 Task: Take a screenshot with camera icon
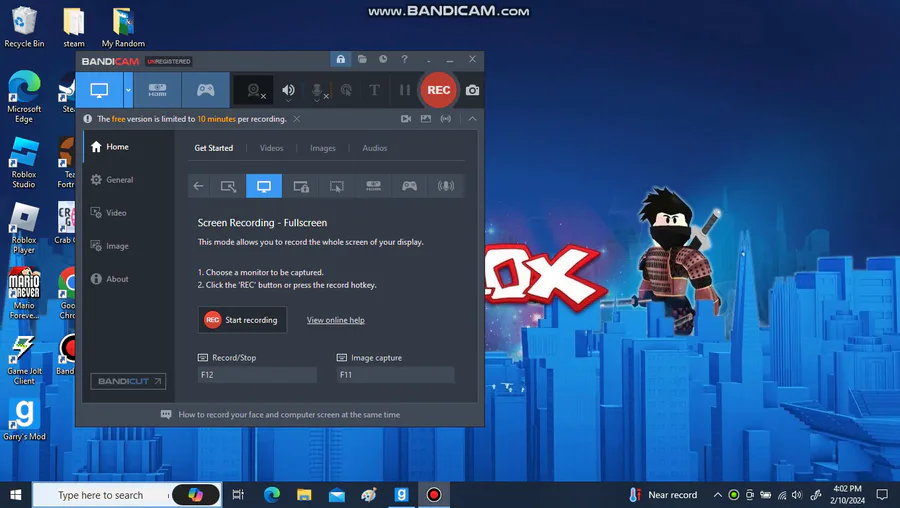click(x=472, y=90)
